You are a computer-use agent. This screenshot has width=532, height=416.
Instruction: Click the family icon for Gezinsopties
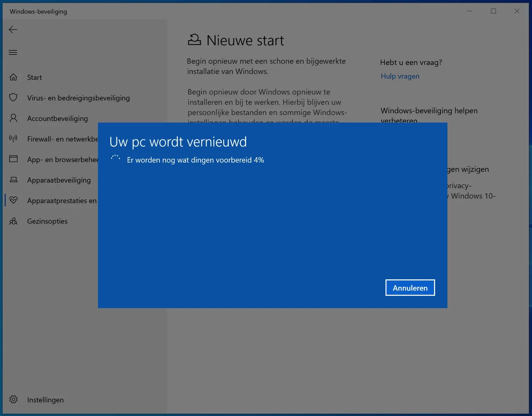pyautogui.click(x=13, y=221)
